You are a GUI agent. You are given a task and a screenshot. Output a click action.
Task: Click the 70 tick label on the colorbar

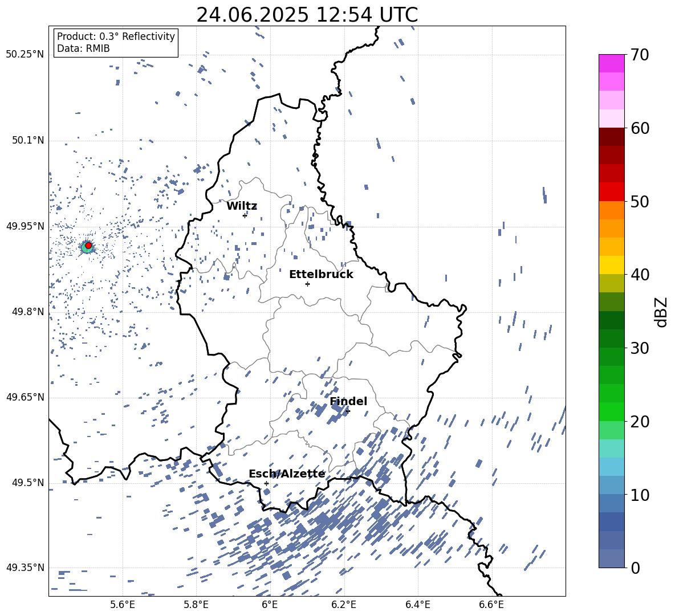click(639, 55)
